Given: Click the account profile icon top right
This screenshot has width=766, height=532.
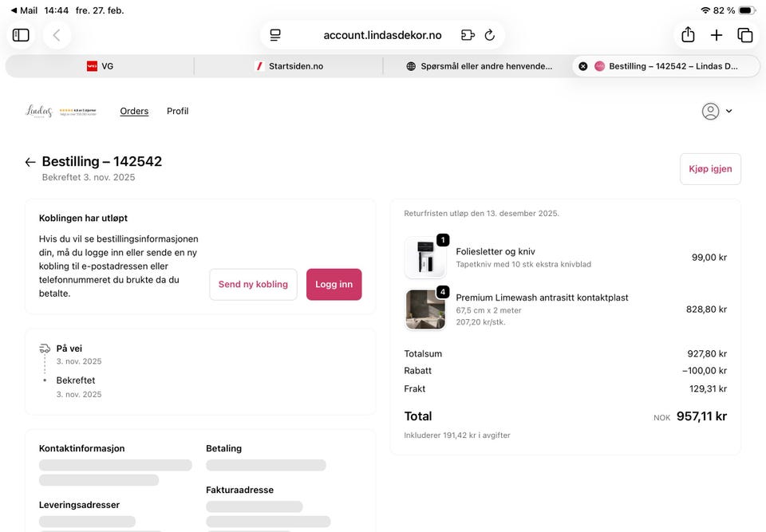Looking at the screenshot, I should tap(710, 111).
